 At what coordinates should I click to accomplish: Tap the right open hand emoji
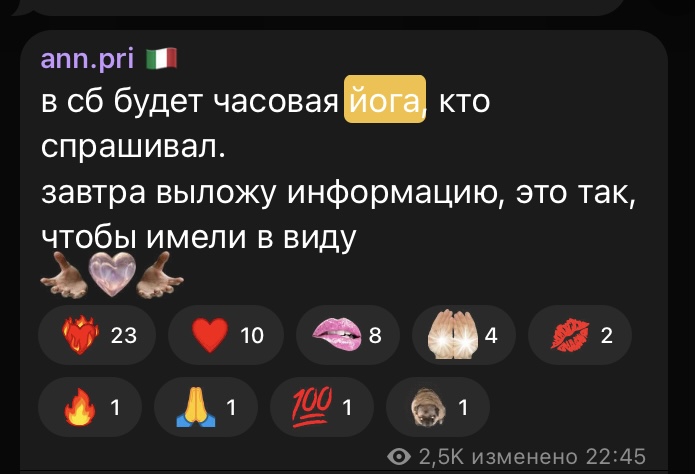[x=160, y=275]
